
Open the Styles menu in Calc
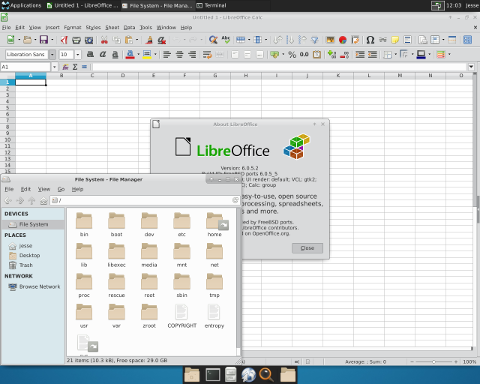[93, 27]
